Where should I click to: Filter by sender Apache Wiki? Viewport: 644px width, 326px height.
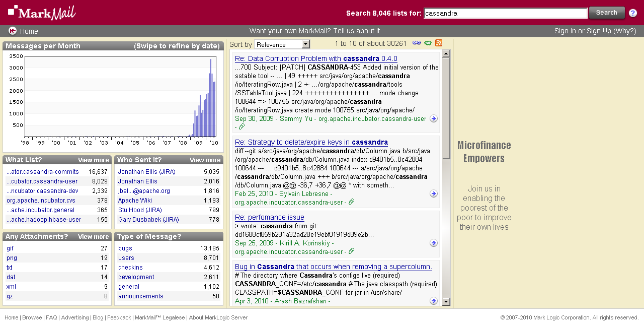[x=135, y=201]
